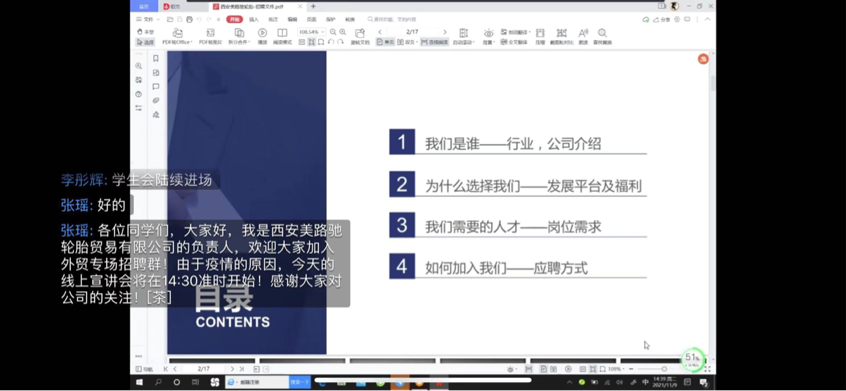Toggle Double page (双页) view
This screenshot has height=391, width=846.
click(x=408, y=42)
